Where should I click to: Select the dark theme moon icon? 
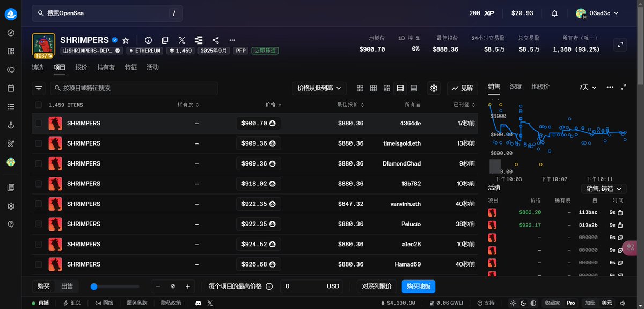click(523, 303)
